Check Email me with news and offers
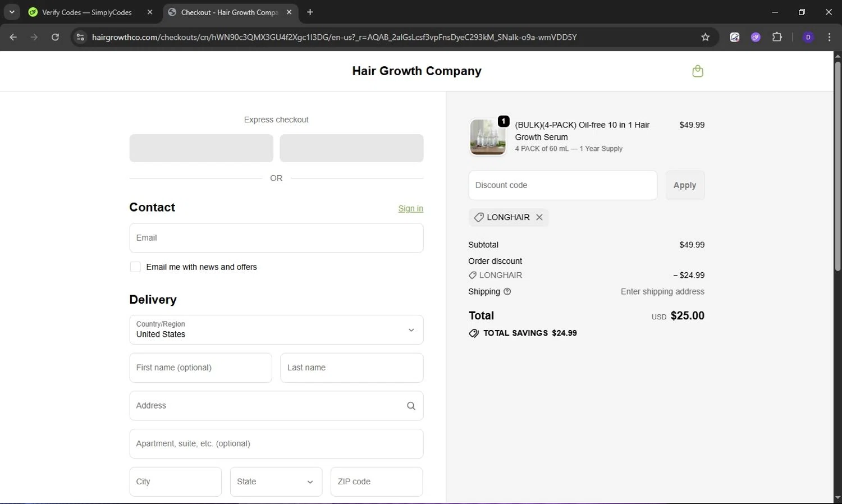The image size is (842, 504). point(135,267)
